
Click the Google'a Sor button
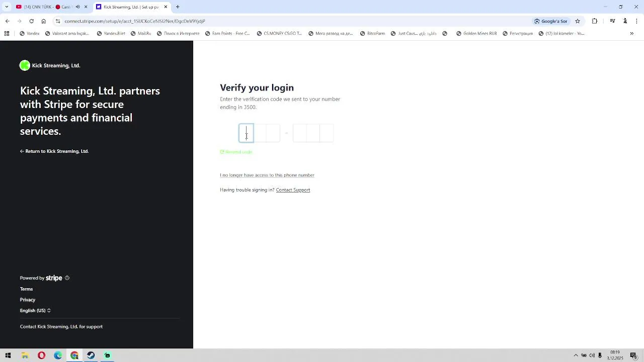[551, 21]
